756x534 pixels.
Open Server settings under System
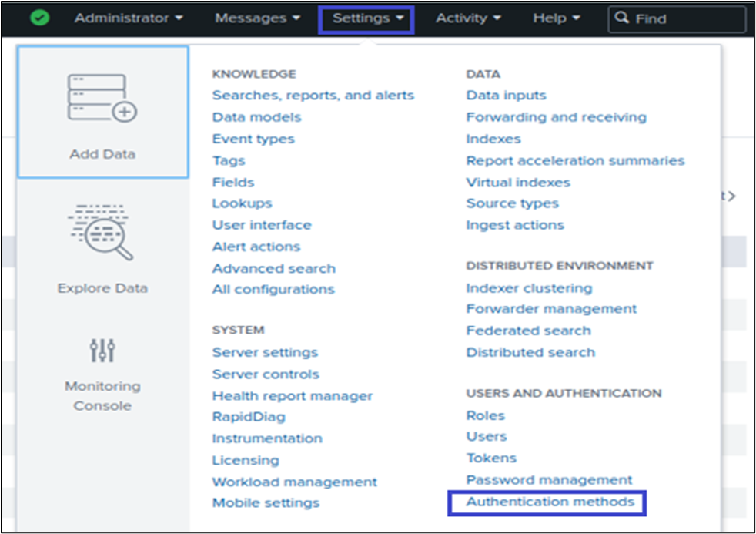265,352
